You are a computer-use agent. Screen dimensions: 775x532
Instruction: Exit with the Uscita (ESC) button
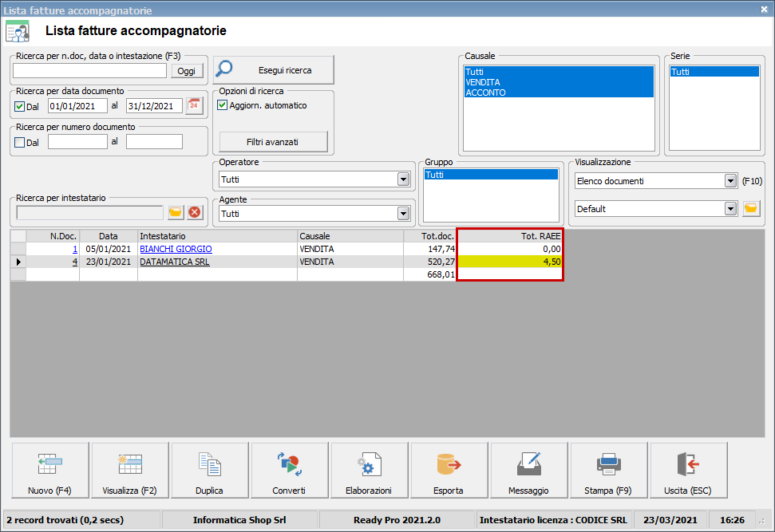click(689, 471)
